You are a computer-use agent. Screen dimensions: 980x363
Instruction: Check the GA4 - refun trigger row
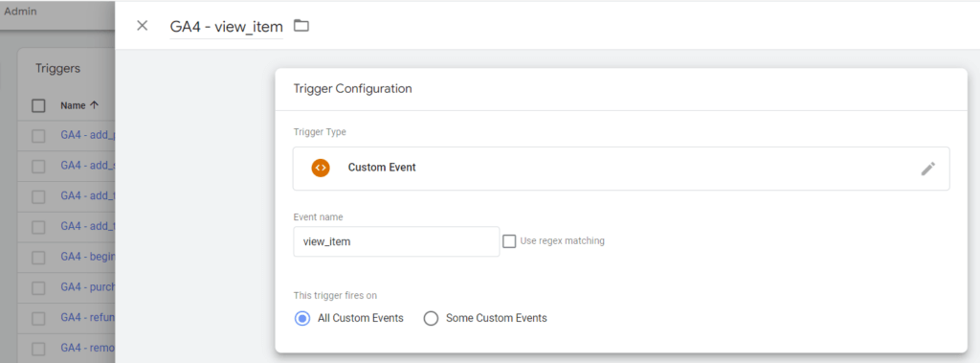pyautogui.click(x=38, y=318)
